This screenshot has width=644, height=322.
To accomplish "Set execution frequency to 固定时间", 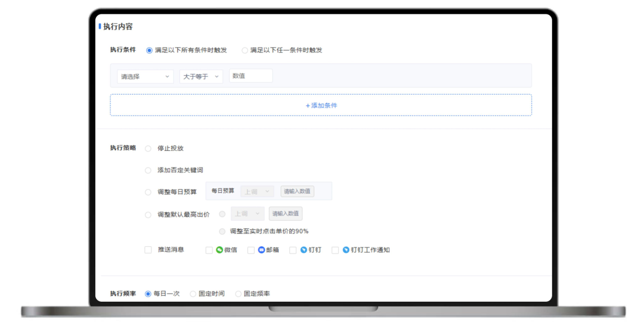I will tap(193, 294).
